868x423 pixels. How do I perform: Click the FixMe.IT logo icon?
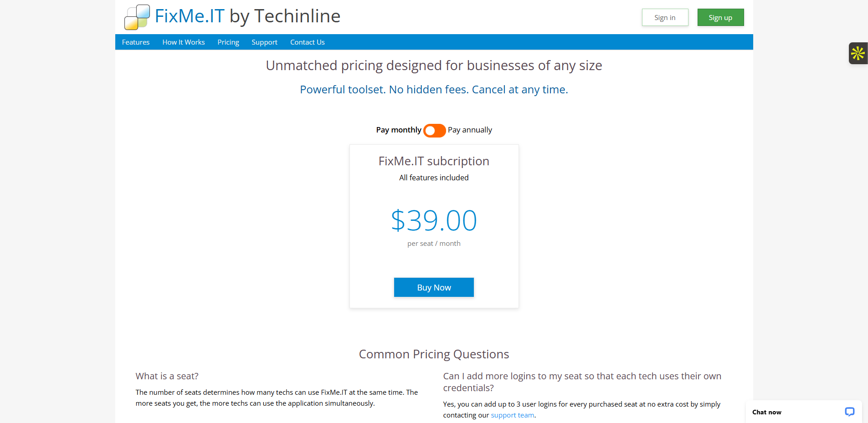click(x=137, y=17)
